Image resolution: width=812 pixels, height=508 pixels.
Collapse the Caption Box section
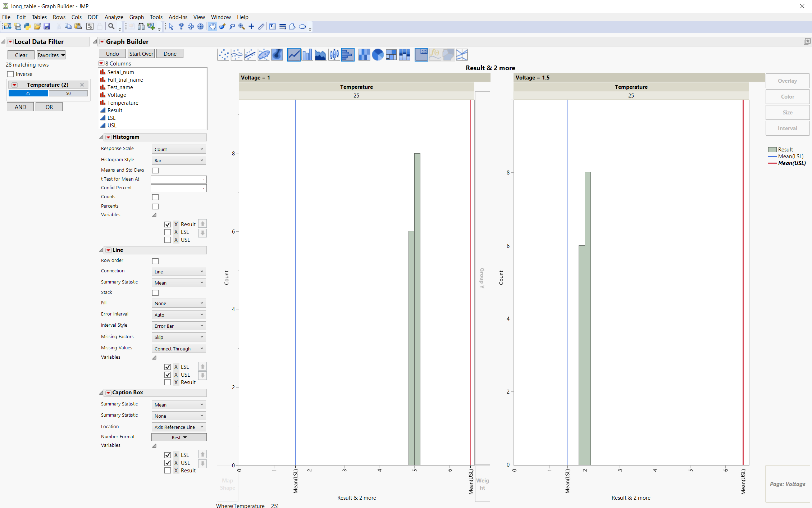point(101,393)
